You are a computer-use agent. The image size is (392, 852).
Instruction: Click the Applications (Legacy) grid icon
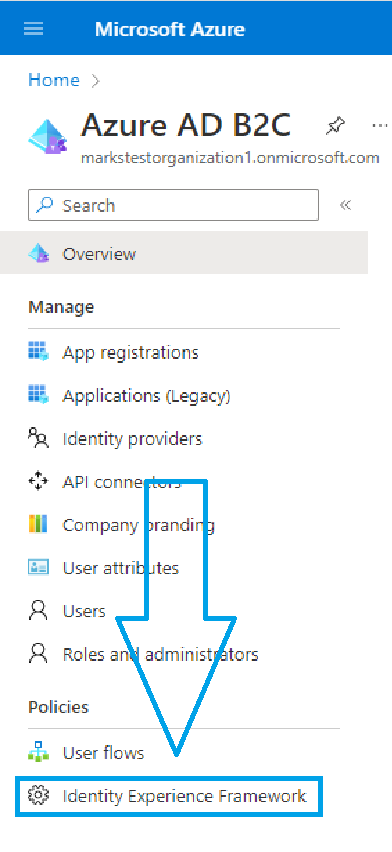tap(38, 395)
